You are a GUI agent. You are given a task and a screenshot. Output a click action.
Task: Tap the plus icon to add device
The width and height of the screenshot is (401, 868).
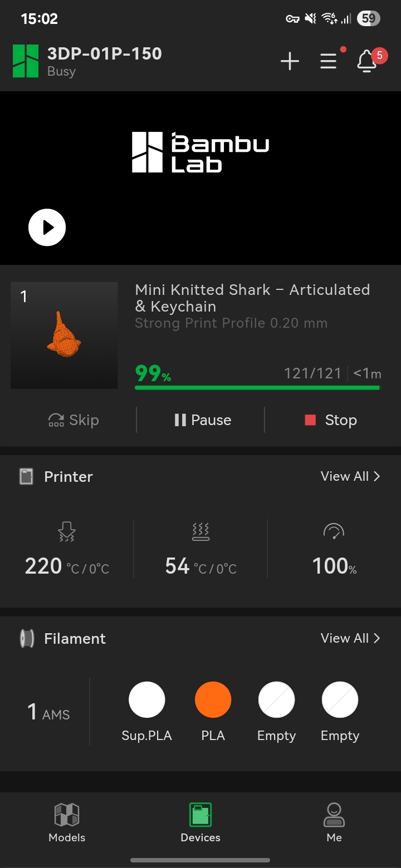point(290,61)
